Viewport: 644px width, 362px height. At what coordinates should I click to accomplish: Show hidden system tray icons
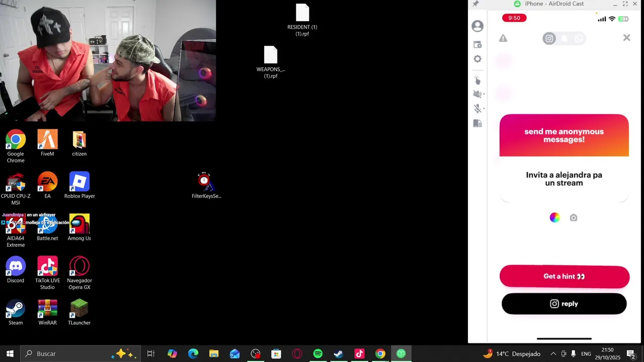(553, 353)
